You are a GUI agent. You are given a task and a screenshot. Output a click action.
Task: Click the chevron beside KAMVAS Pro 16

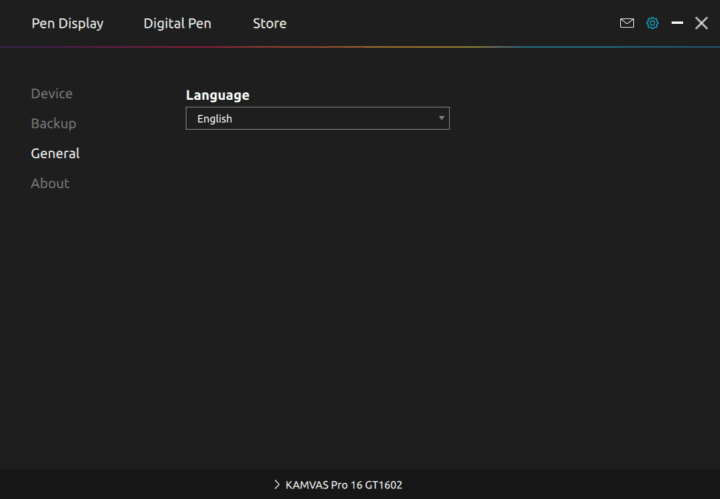(x=277, y=484)
